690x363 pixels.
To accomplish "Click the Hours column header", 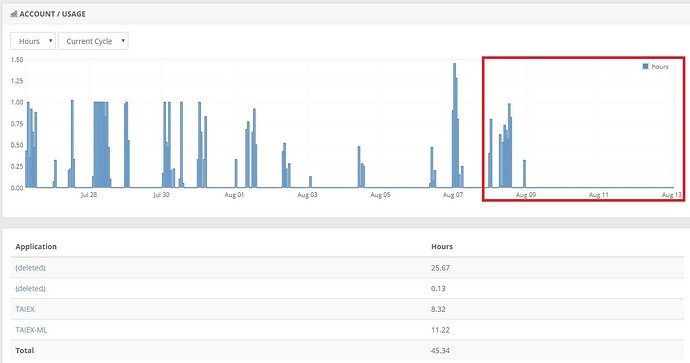I will point(442,246).
